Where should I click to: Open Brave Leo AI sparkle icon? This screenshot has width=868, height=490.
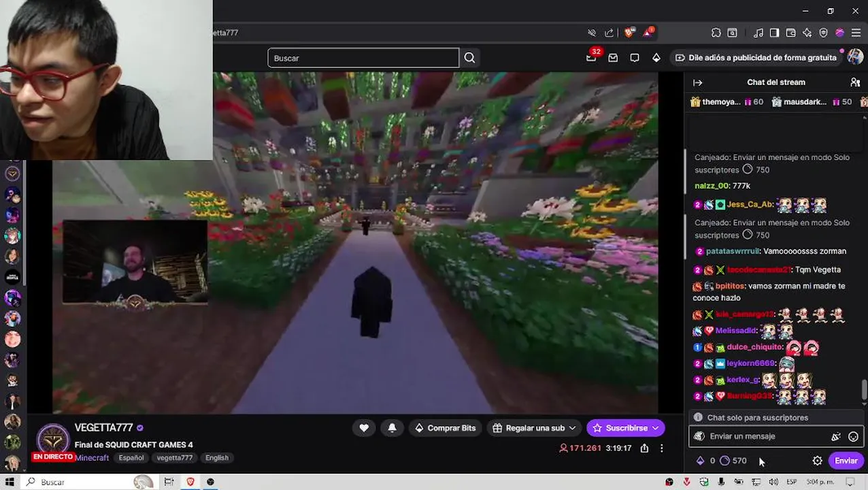click(x=807, y=33)
